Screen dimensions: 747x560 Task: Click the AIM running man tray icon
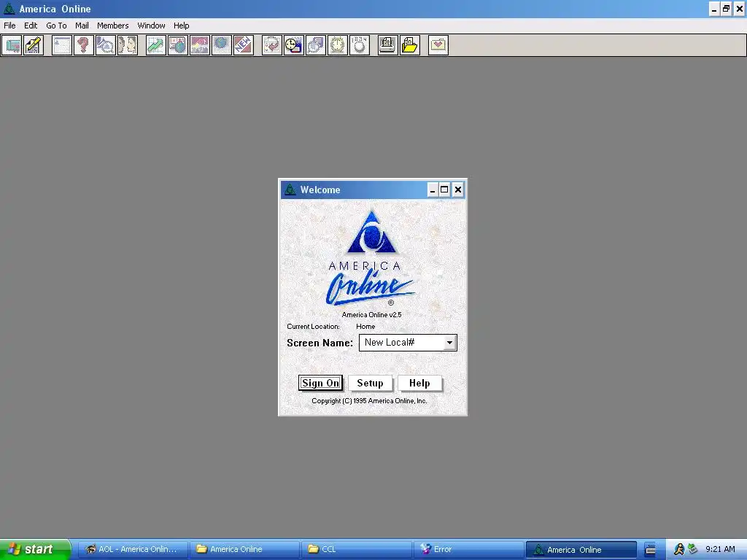pyautogui.click(x=679, y=549)
